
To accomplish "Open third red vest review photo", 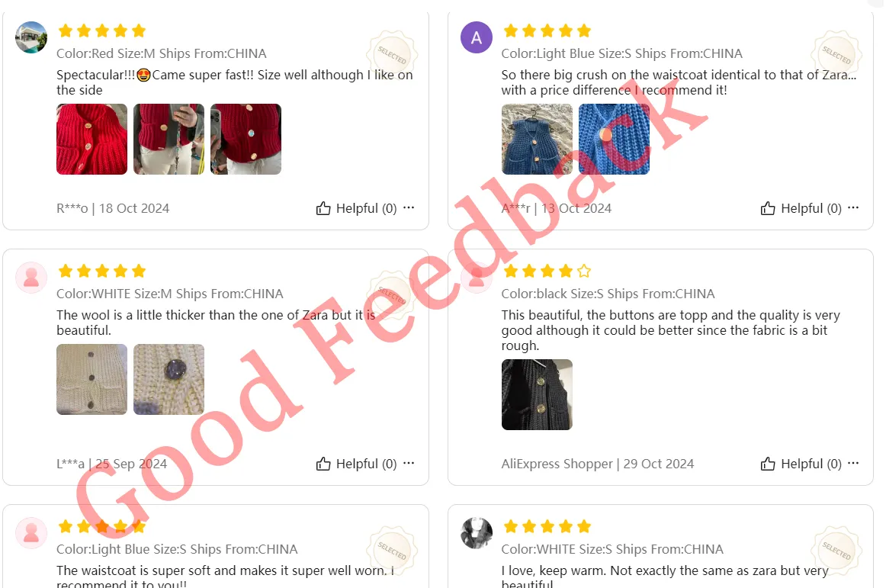I will click(x=246, y=139).
